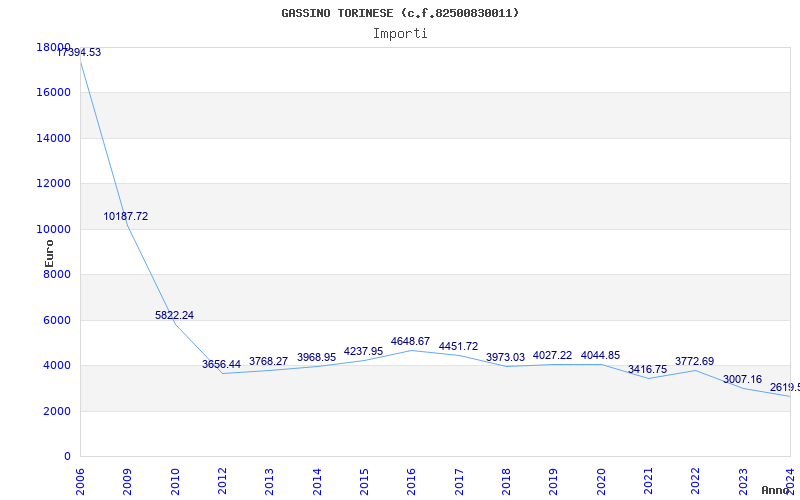The height and width of the screenshot is (500, 800).
Task: Click the x-axis year 2023
Action: pos(743,482)
